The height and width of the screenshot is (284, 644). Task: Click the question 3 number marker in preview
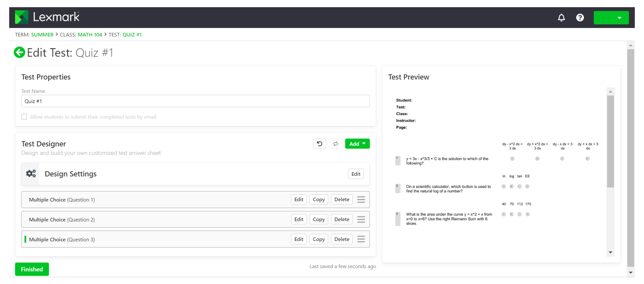click(398, 219)
